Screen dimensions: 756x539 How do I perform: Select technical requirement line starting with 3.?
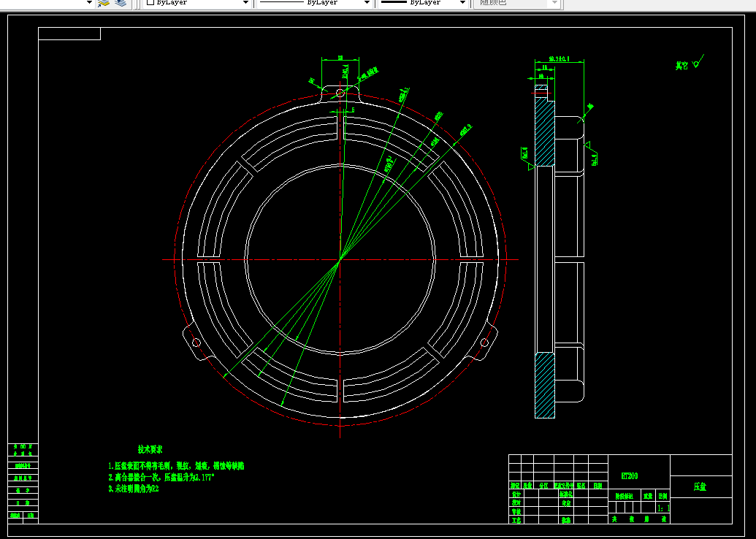pyautogui.click(x=134, y=489)
